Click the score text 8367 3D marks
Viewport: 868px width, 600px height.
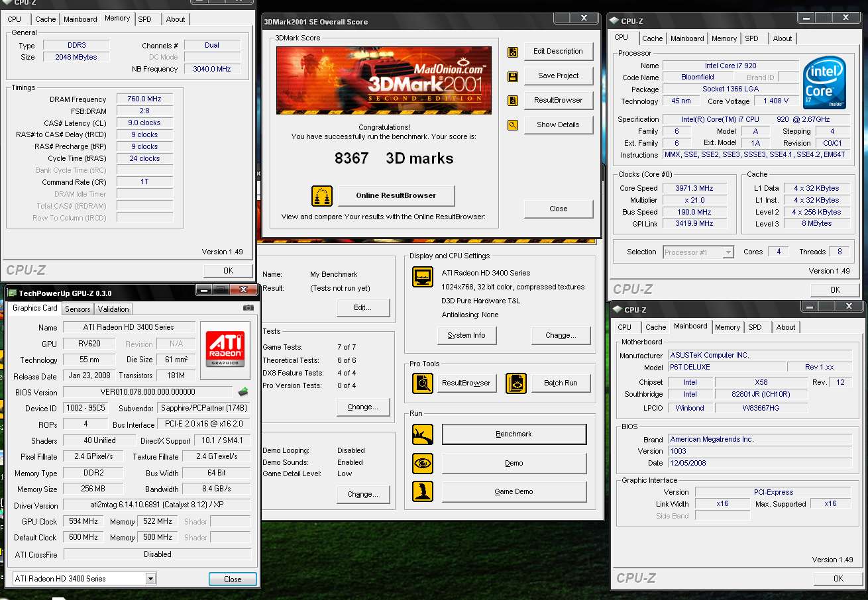(x=394, y=159)
